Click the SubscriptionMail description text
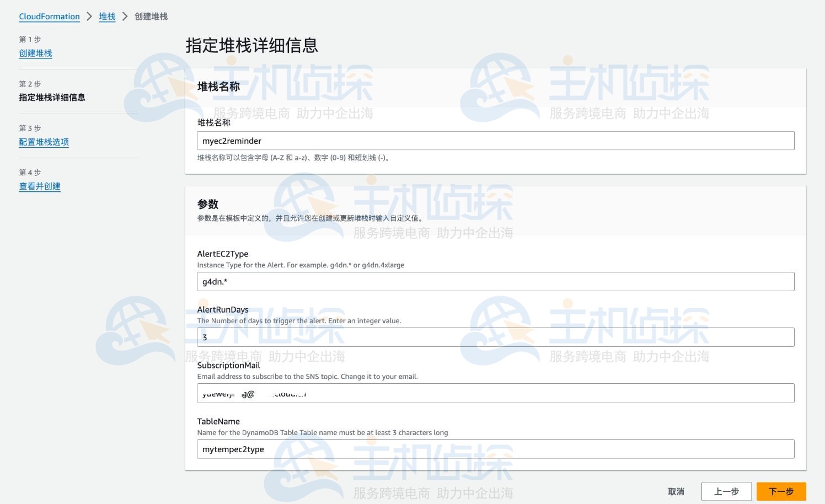 pos(308,377)
